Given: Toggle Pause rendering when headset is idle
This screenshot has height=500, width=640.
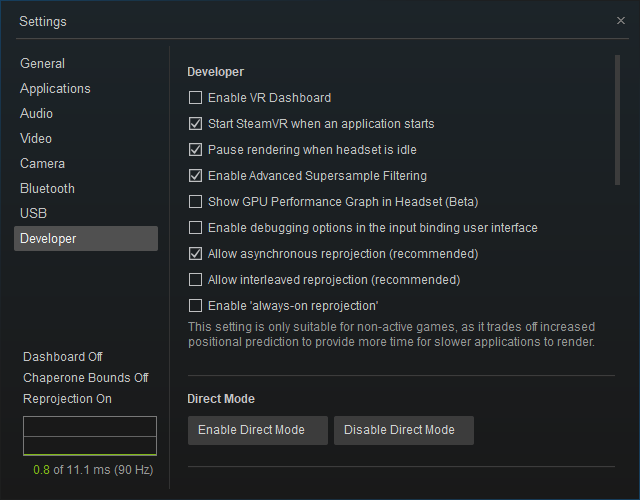Looking at the screenshot, I should click(195, 150).
